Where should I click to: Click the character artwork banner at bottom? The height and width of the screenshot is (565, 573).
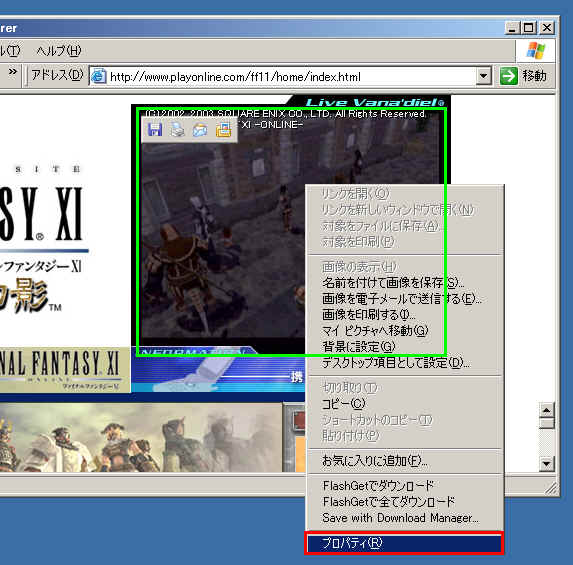click(x=141, y=437)
